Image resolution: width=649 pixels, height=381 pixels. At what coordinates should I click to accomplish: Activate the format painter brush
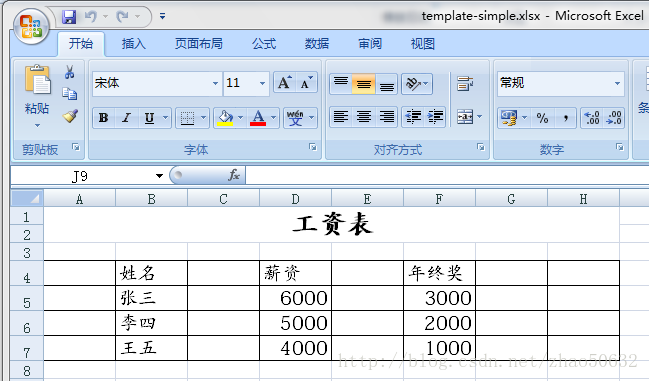coord(70,116)
